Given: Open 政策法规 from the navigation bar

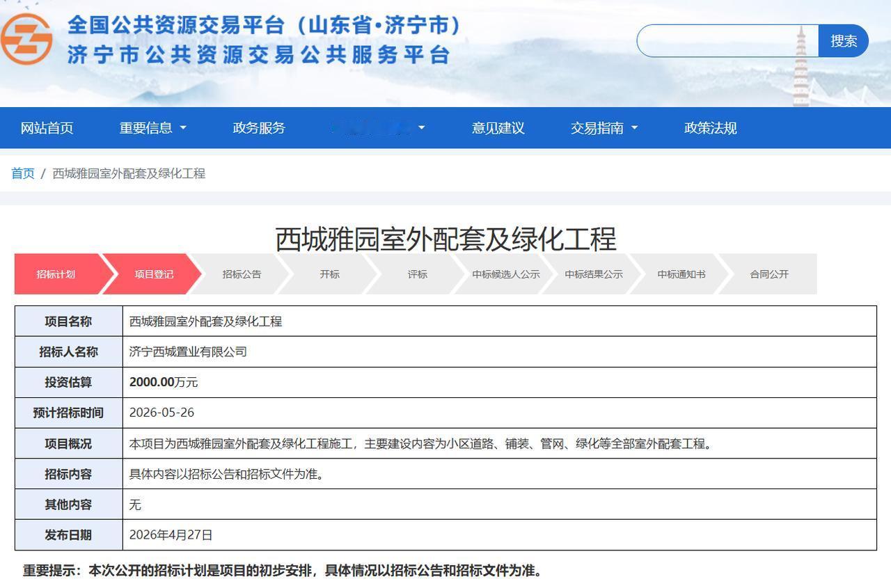Looking at the screenshot, I should tap(711, 128).
